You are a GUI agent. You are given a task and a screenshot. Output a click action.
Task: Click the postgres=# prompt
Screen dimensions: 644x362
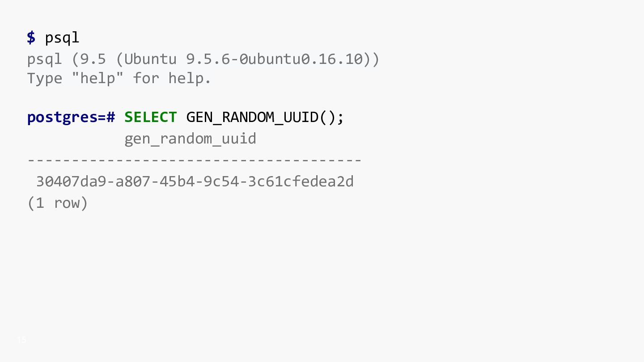click(x=71, y=118)
